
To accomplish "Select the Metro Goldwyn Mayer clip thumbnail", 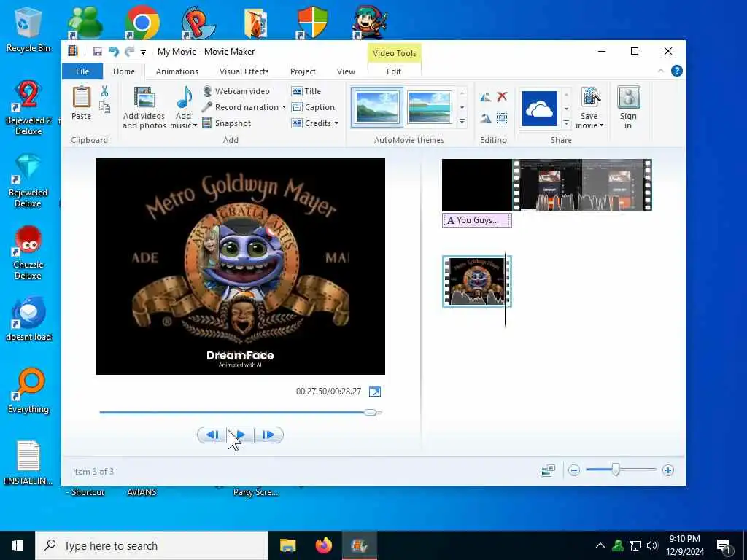I will click(477, 281).
